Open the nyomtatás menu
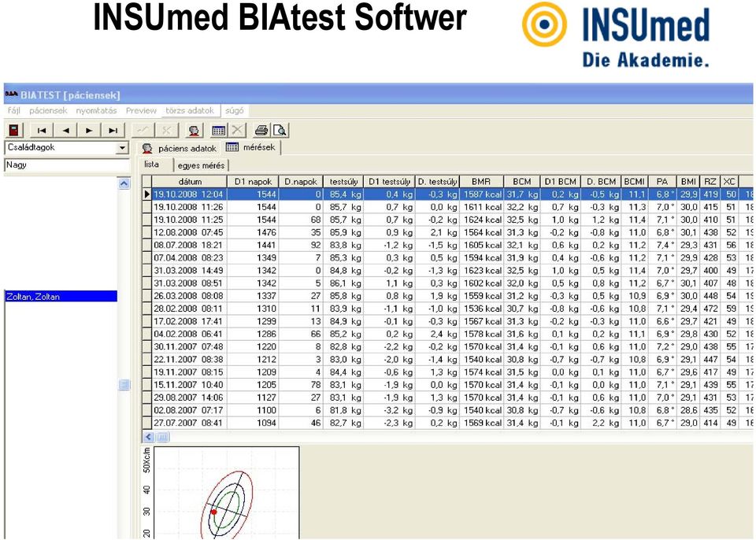Screen dimensions: 756x540 pos(96,110)
